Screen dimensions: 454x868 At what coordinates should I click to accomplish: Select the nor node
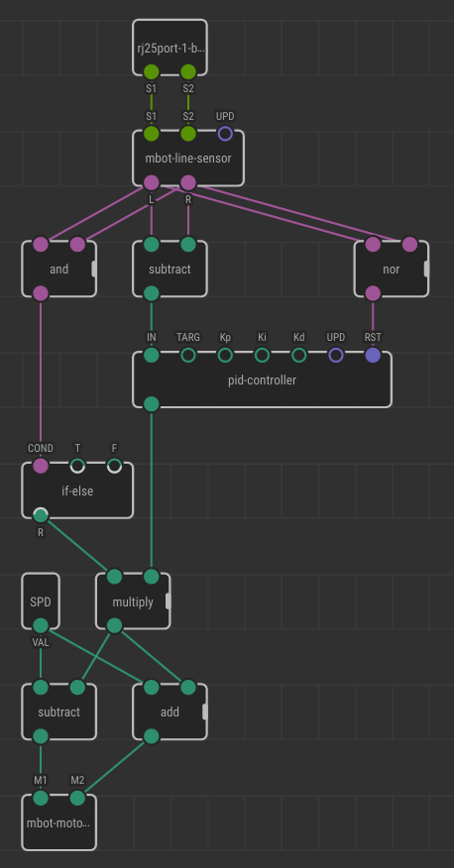tap(392, 270)
